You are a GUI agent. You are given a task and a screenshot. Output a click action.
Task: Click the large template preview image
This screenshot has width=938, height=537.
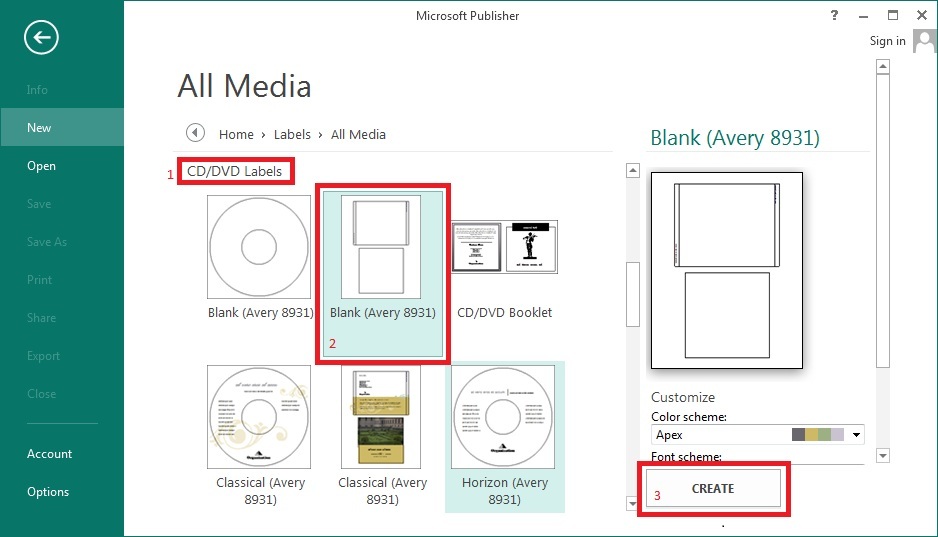[727, 270]
